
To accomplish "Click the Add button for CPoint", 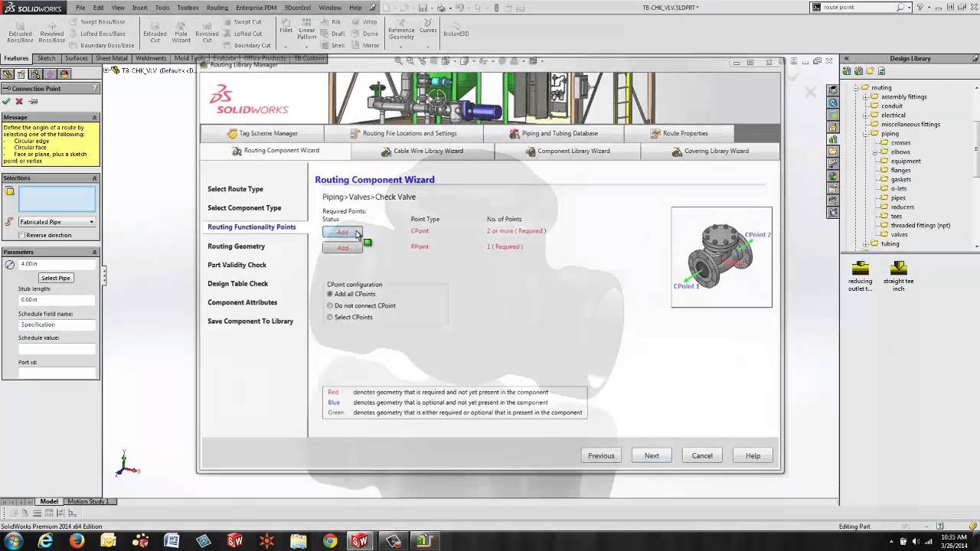I will point(342,232).
